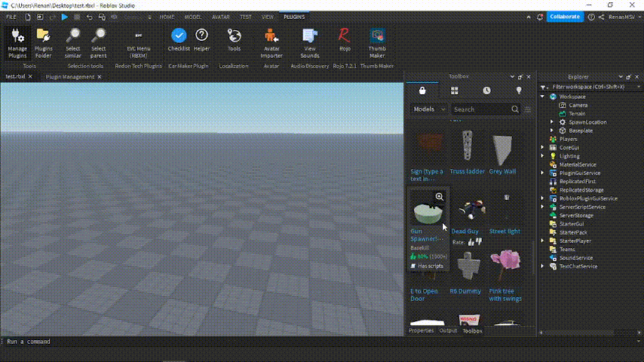Screen dimensions: 644x362
Task: Expand Lighting in Explorer
Action: pos(542,156)
